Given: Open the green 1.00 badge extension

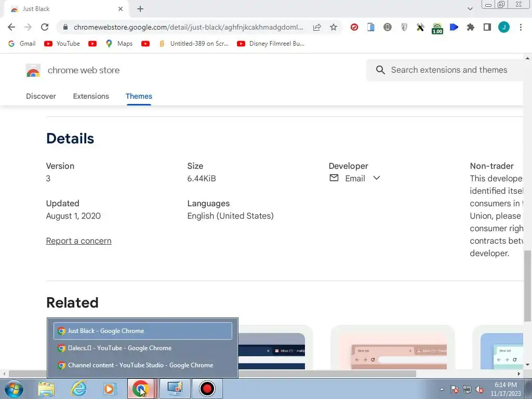Looking at the screenshot, I should click(437, 29).
